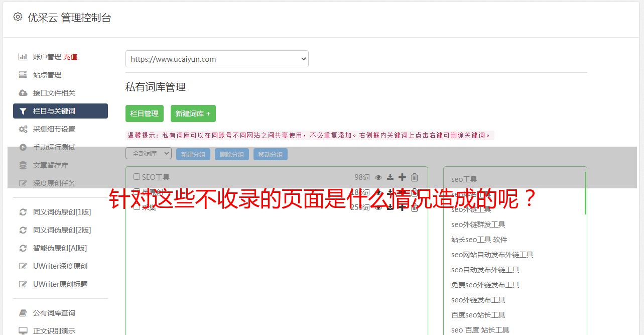Click keyword 站长seo工具 软件

pos(479,240)
